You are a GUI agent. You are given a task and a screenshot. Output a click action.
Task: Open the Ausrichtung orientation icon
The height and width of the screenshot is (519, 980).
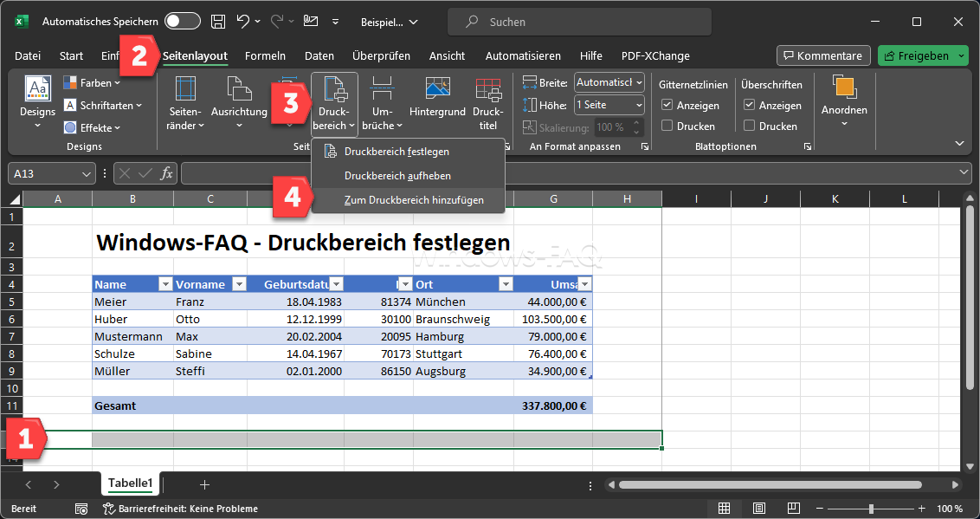(x=239, y=90)
